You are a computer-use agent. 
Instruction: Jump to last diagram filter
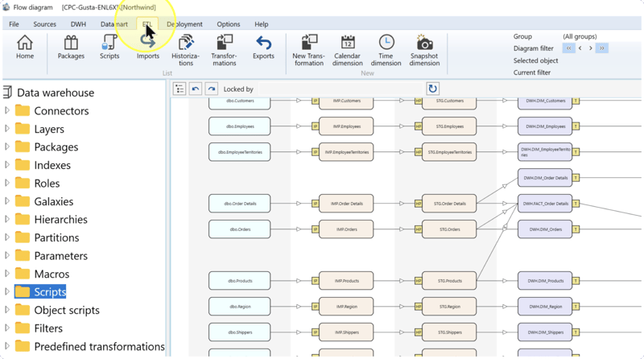point(601,48)
